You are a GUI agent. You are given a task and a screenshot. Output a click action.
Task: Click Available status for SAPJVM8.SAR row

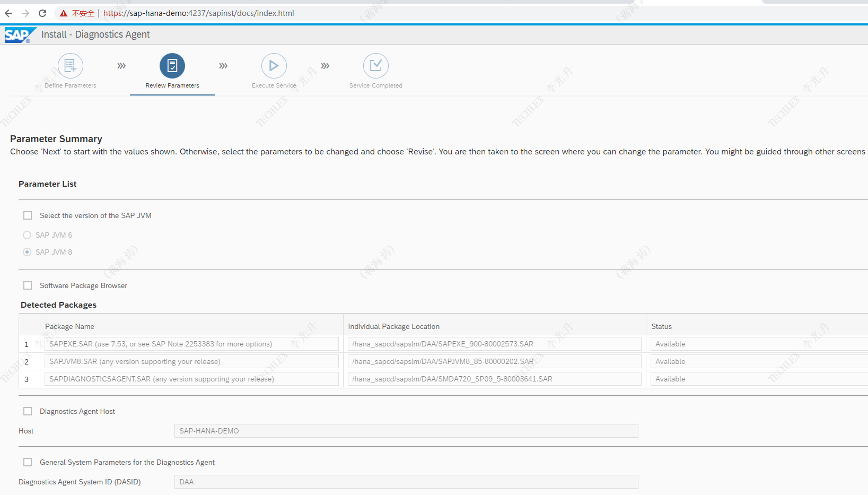point(759,361)
